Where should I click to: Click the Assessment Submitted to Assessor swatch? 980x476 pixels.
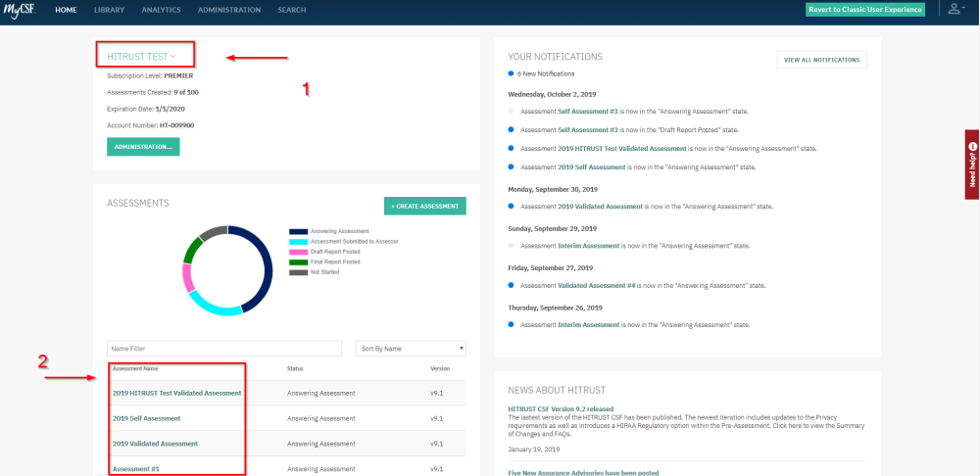click(x=298, y=241)
